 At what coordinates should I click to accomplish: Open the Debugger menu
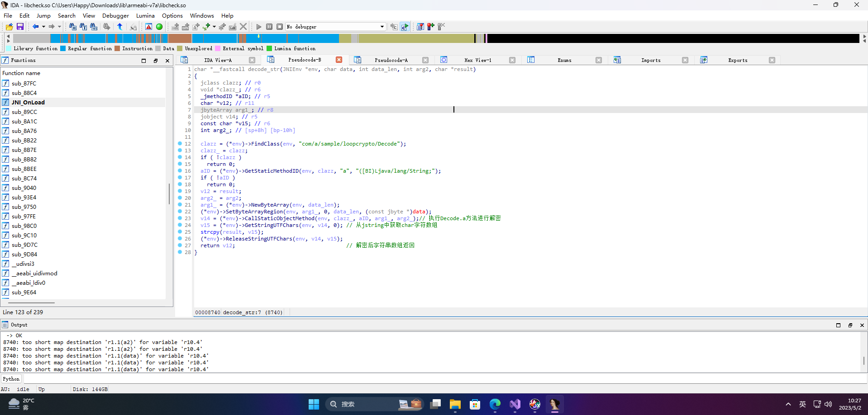click(x=115, y=15)
